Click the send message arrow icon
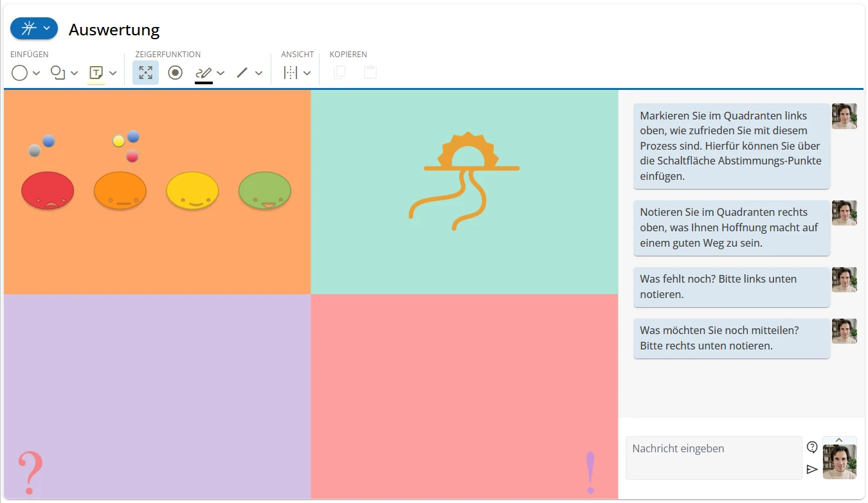 (x=812, y=470)
